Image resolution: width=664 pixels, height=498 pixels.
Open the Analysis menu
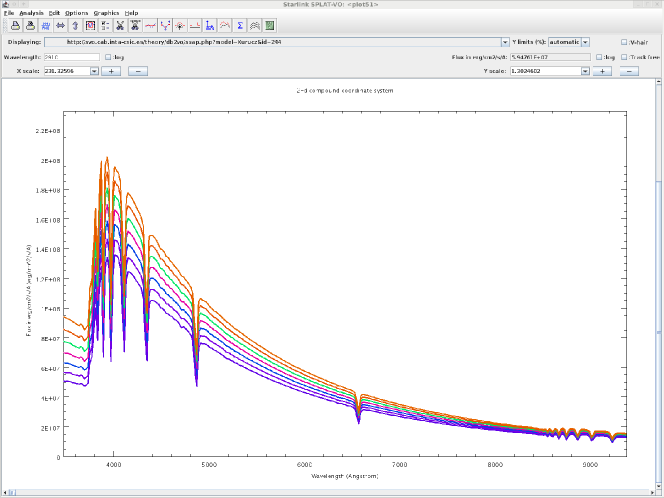[31, 12]
